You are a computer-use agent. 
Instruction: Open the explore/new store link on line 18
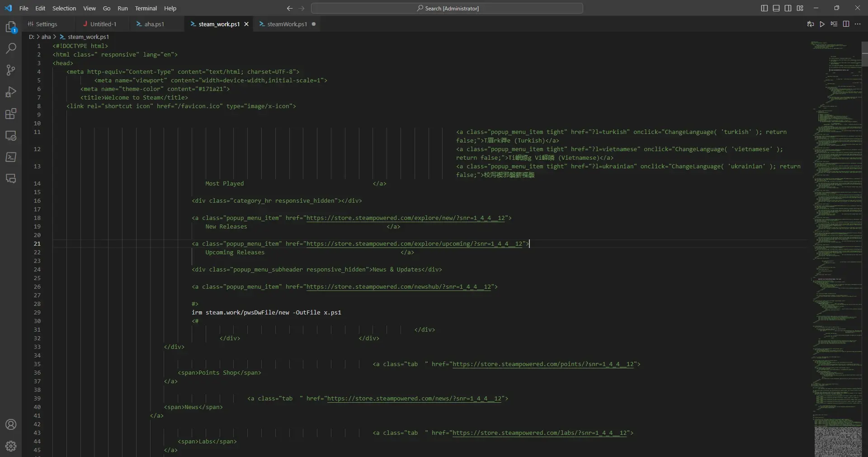pyautogui.click(x=406, y=218)
